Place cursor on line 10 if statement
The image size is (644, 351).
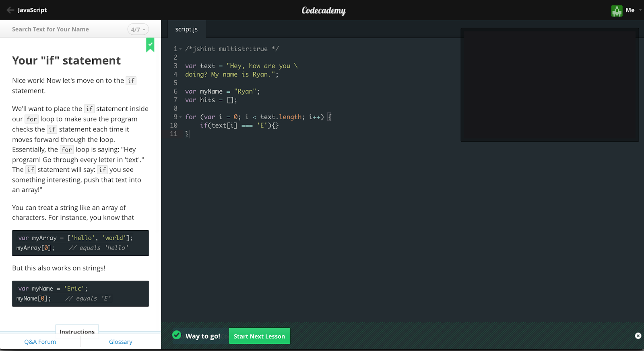point(239,125)
